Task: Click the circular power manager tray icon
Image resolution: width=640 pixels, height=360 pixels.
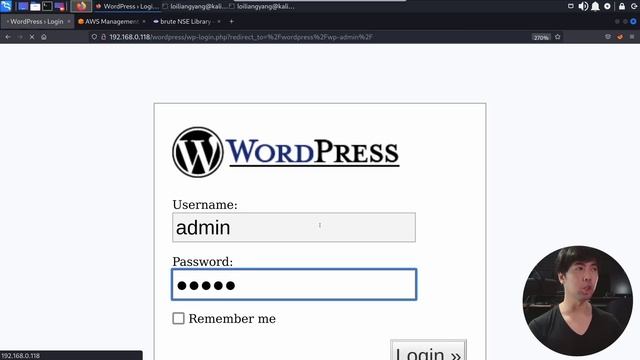Action: [607, 6]
